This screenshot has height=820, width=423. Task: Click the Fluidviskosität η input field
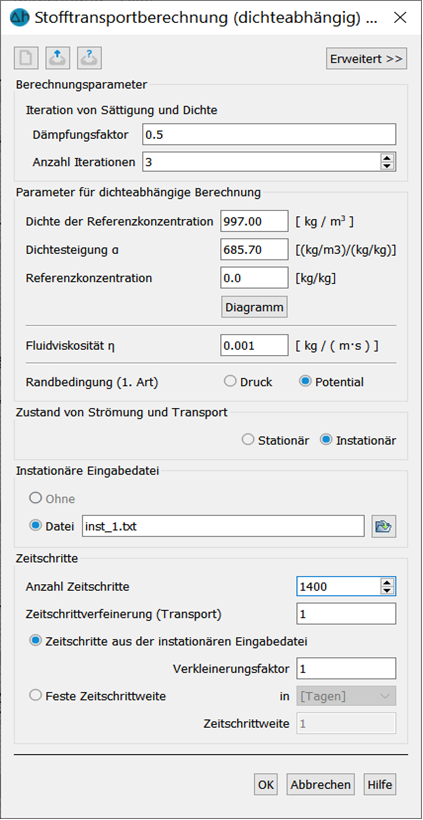click(x=255, y=345)
